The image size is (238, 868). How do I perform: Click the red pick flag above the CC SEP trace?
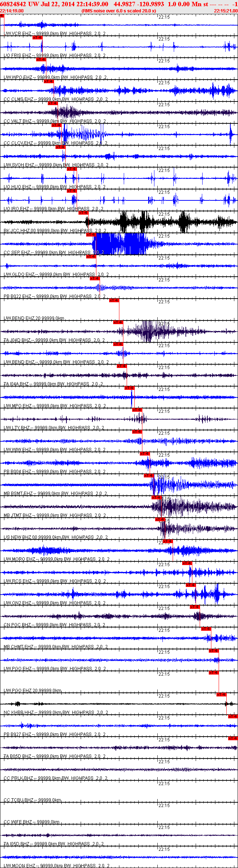(x=91, y=235)
